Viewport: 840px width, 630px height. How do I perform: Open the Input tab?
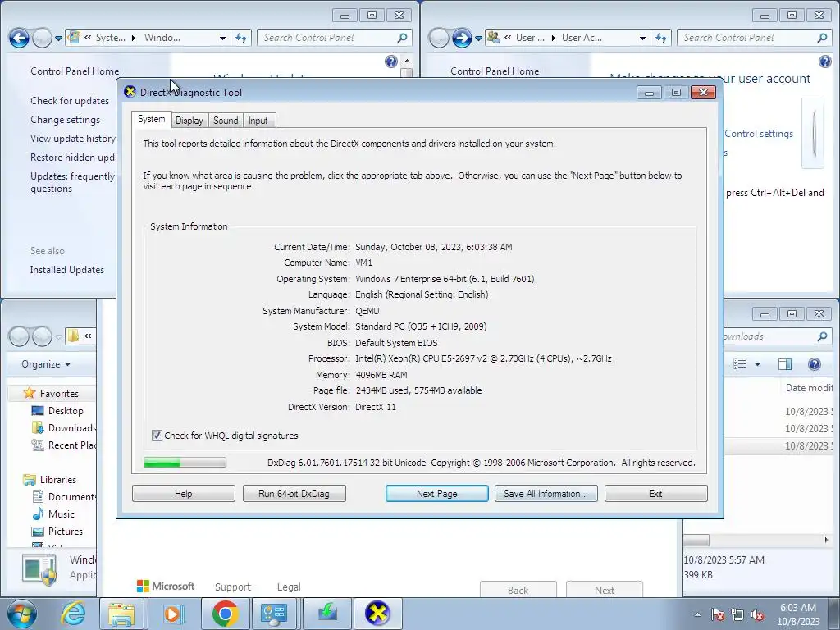click(258, 121)
